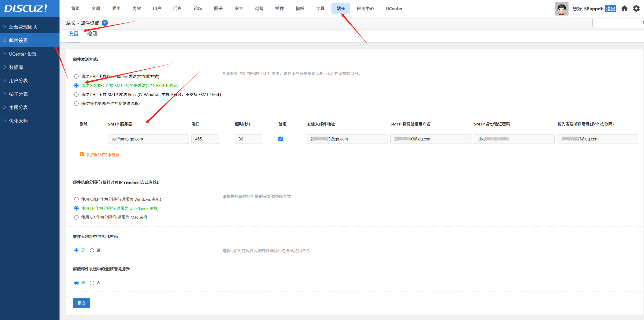Click the Discuz! logo
The height and width of the screenshot is (320, 644).
[x=26, y=8]
